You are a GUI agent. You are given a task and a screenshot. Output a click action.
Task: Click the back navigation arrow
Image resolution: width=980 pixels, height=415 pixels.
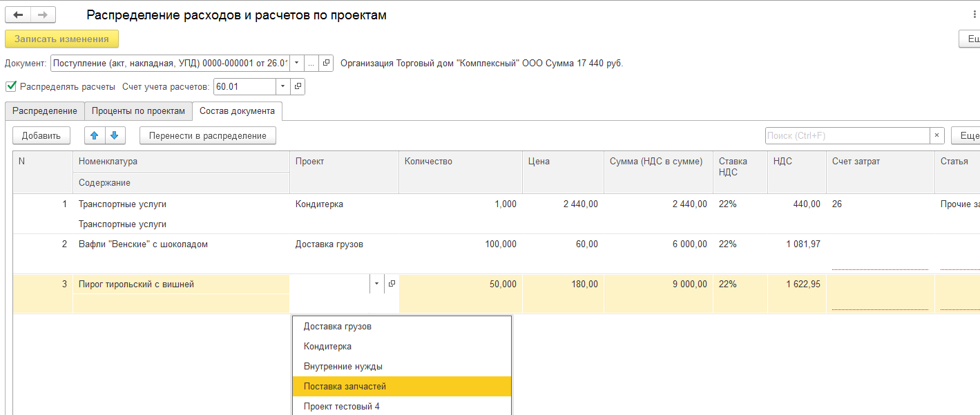(x=19, y=15)
